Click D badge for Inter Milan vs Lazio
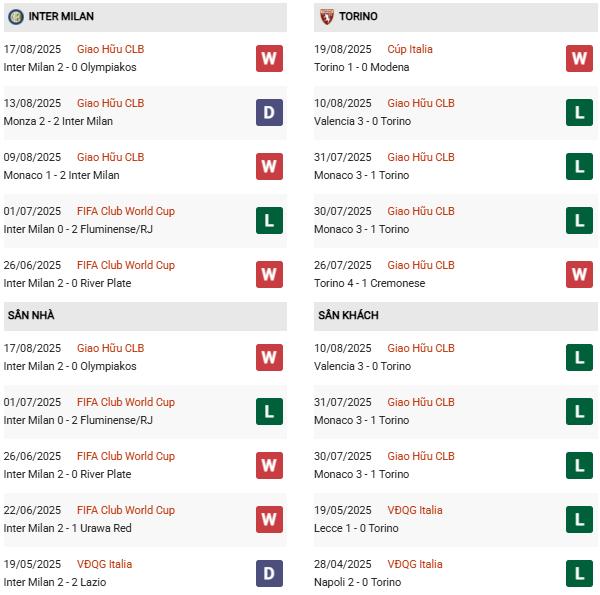The image size is (600, 595). (269, 573)
